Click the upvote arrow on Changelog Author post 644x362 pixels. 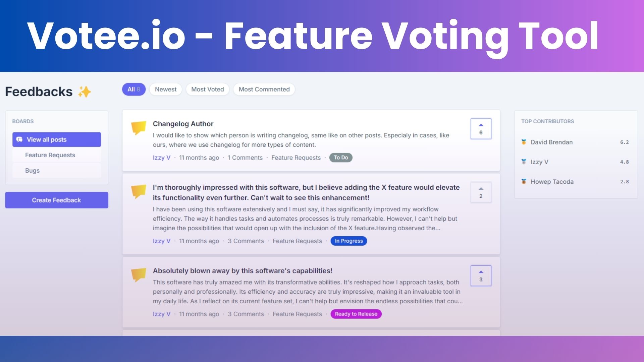[x=481, y=124]
